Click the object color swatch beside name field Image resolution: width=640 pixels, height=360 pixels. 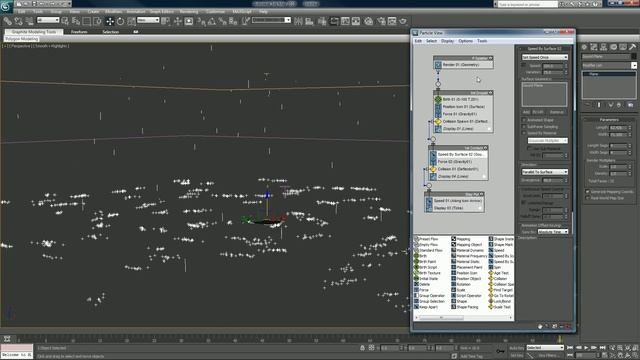[x=633, y=56]
